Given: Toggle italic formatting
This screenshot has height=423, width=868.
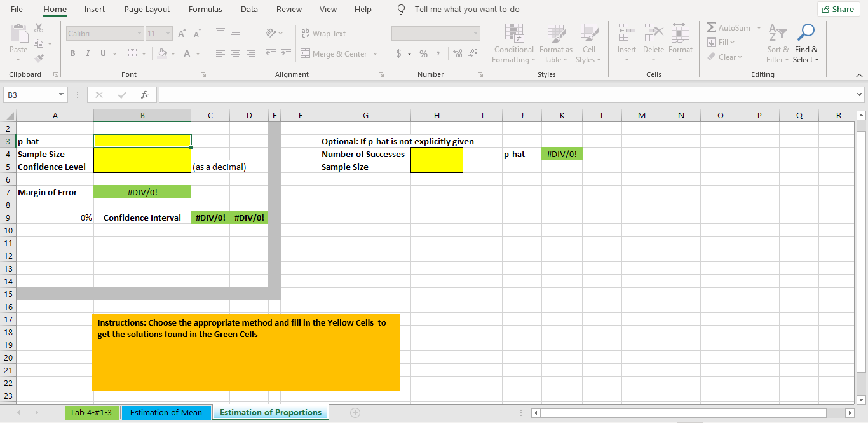Looking at the screenshot, I should point(87,53).
